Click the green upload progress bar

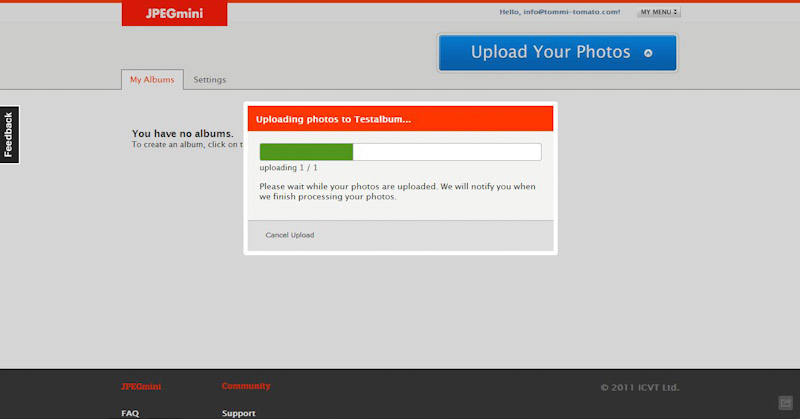[x=401, y=152]
